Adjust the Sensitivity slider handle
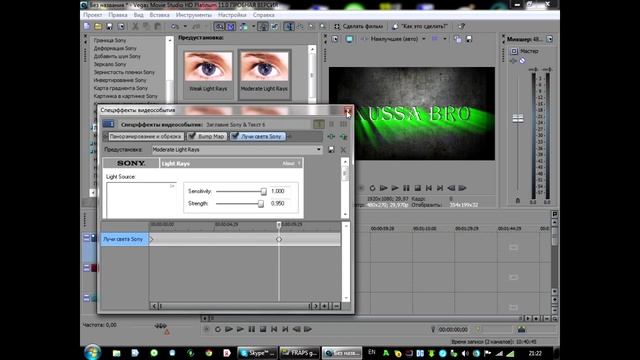Viewport: 640px width, 360px height. 264,191
